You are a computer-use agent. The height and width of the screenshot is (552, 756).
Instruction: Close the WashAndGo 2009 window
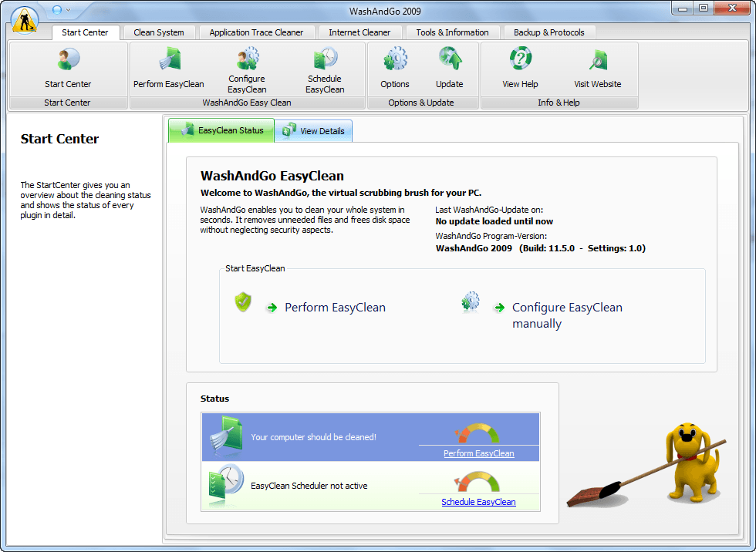pos(732,8)
